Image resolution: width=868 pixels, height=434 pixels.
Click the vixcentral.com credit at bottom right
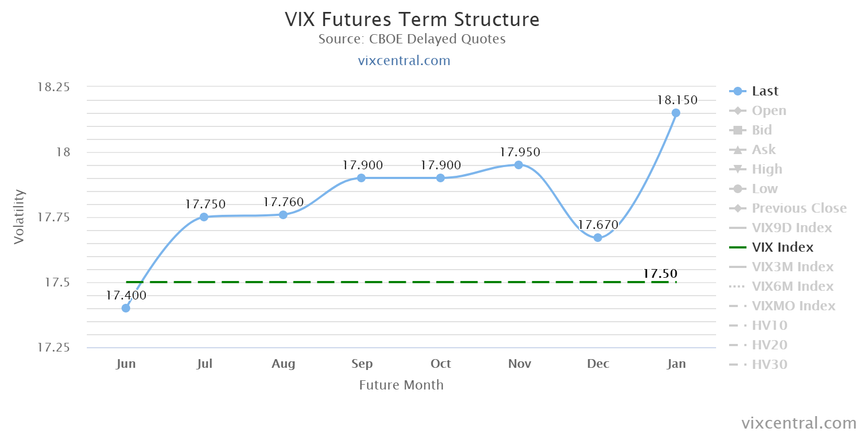(x=799, y=423)
